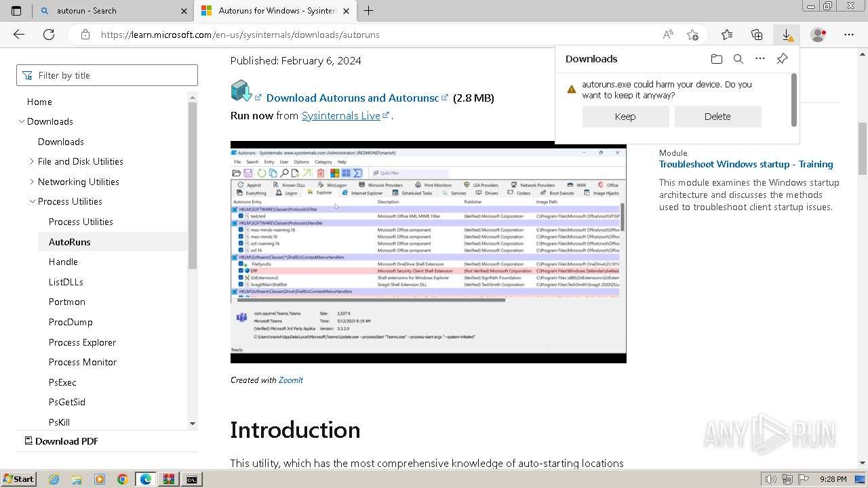Click the taskbar clock showing 9:28 PM
The width and height of the screenshot is (868, 488).
[833, 479]
